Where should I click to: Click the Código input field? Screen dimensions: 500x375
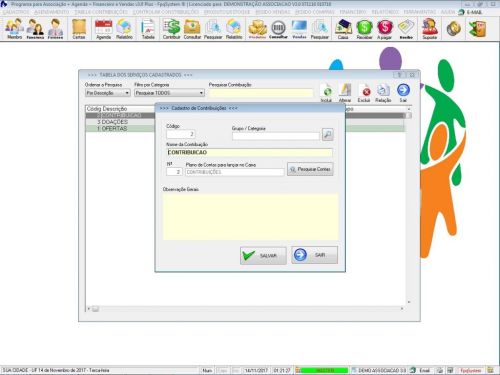[x=181, y=134]
